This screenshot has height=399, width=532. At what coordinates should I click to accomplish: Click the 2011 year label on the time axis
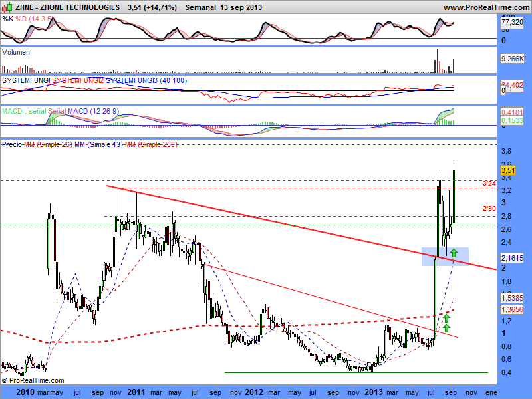point(136,392)
